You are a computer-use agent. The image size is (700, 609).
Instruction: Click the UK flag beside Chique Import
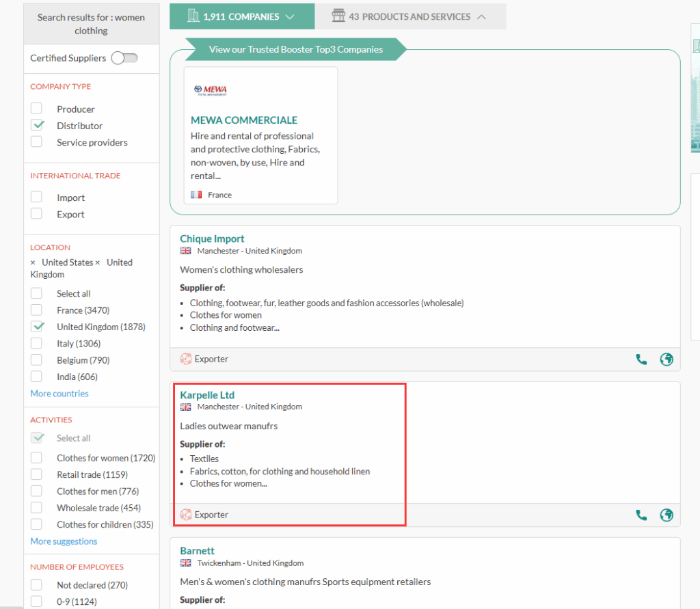click(x=186, y=251)
